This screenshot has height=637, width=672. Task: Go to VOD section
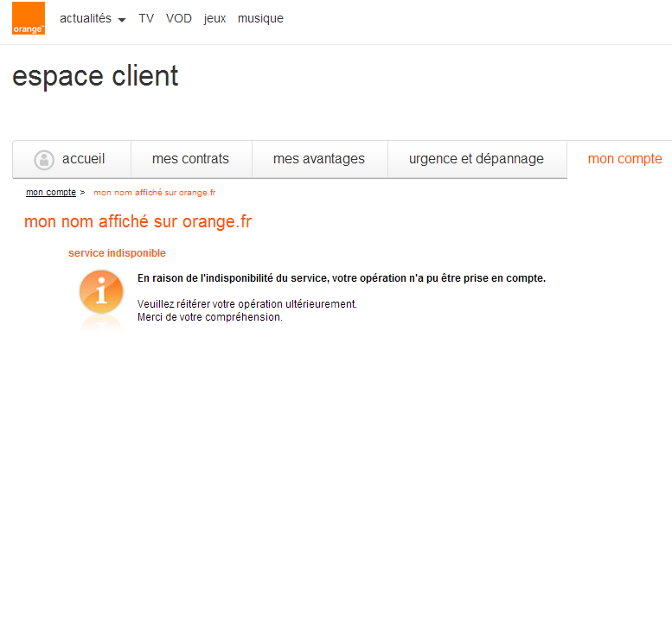179,18
